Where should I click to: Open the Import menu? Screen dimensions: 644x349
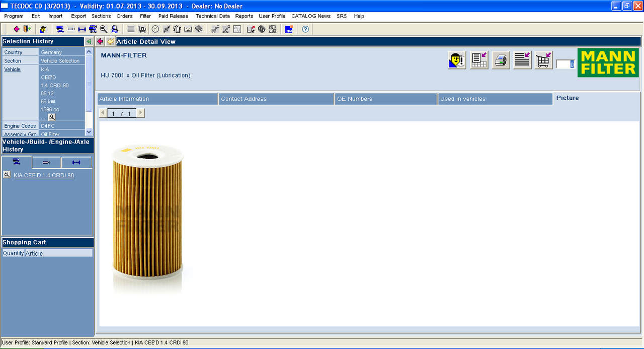55,16
